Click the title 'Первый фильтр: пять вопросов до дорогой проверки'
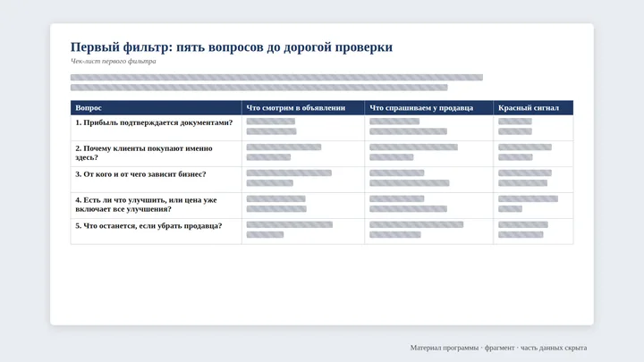This screenshot has height=362, width=644. [x=232, y=47]
